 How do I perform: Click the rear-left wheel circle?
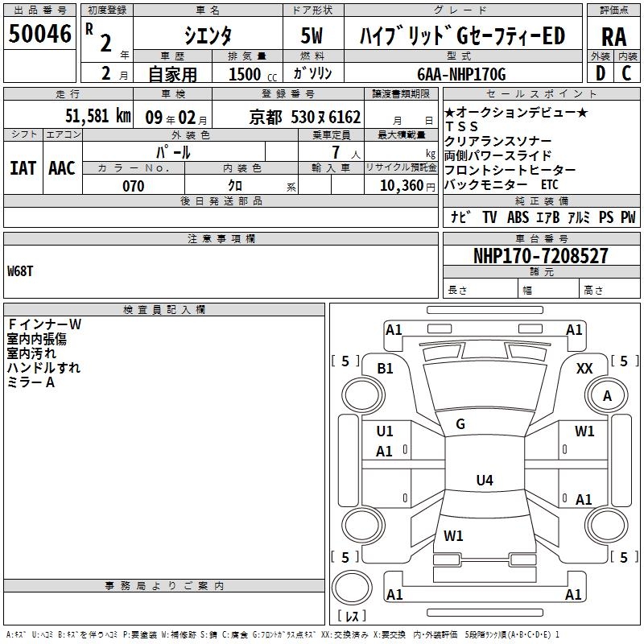click(363, 525)
